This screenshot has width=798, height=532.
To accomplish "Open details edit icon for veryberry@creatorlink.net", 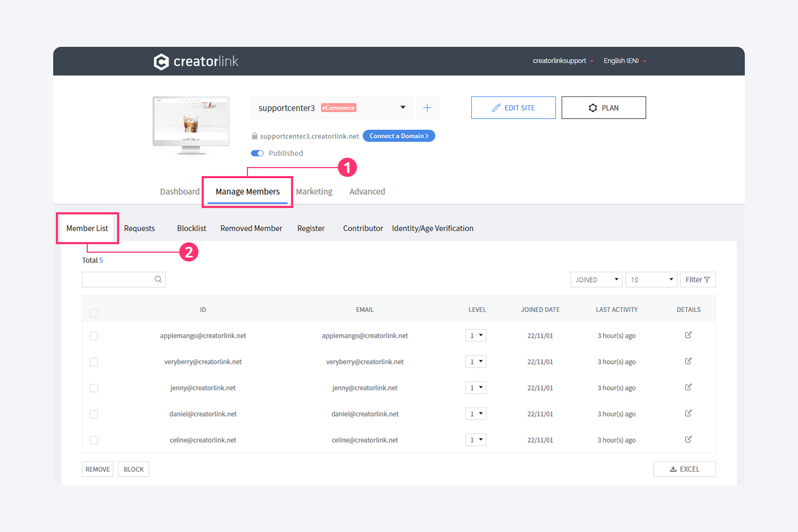I will click(x=688, y=361).
